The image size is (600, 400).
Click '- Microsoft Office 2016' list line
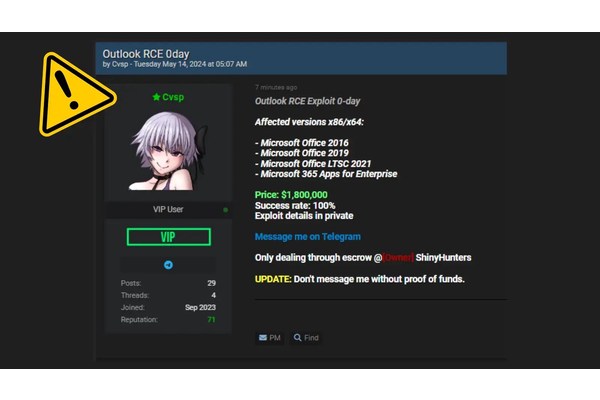click(x=302, y=143)
